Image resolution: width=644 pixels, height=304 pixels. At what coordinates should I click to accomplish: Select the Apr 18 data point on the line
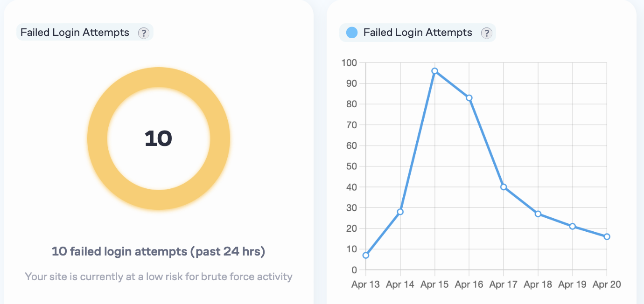point(538,214)
